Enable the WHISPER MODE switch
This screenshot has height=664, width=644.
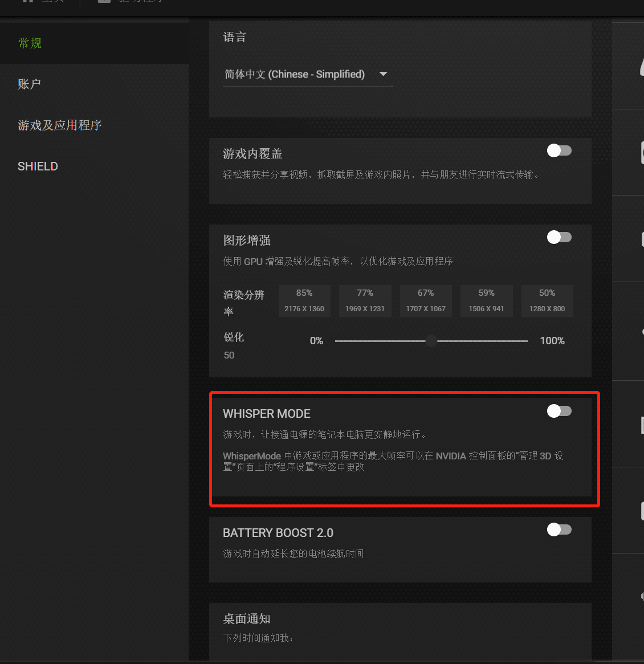[559, 411]
